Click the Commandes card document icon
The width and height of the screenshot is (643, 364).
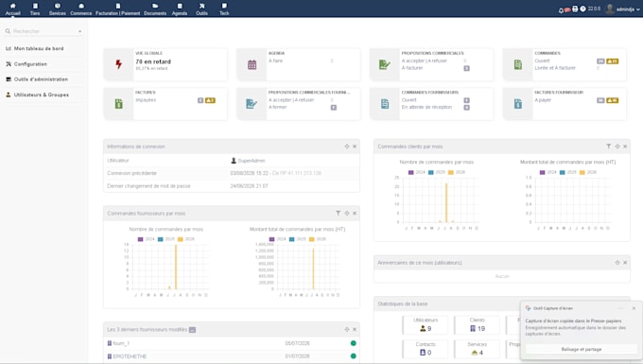coord(518,64)
